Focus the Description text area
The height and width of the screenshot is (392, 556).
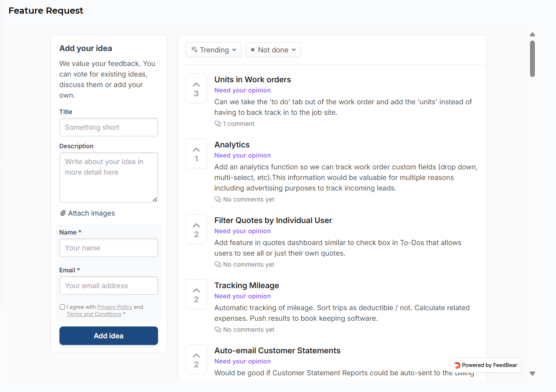tap(109, 177)
